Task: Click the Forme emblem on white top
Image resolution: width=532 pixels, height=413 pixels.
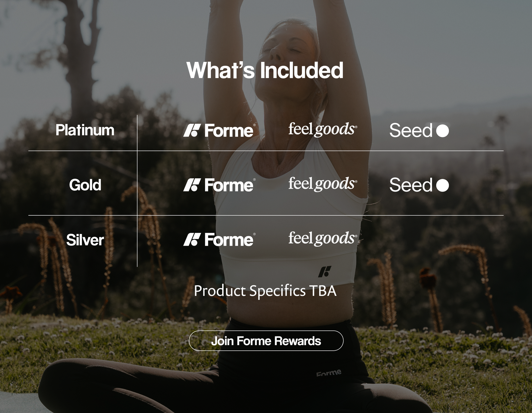Action: tap(325, 272)
